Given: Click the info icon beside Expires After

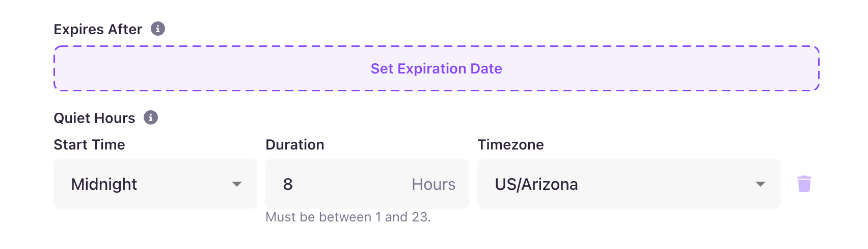Looking at the screenshot, I should [x=158, y=29].
